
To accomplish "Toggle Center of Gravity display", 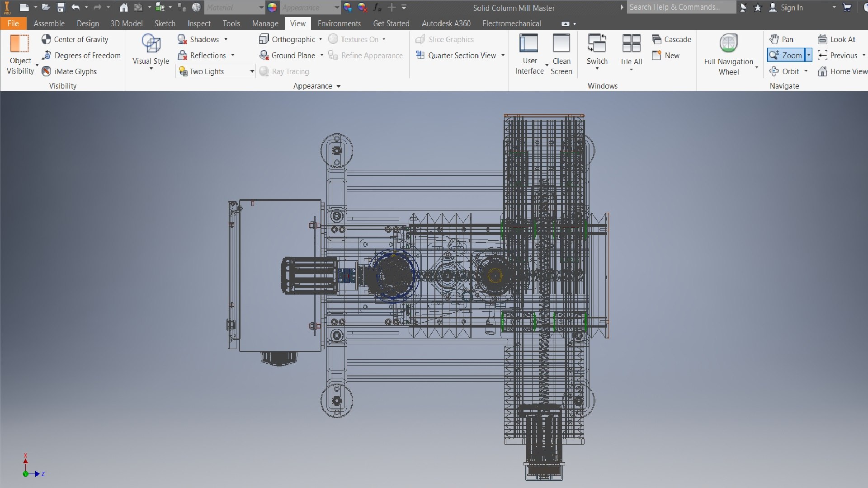I will pyautogui.click(x=75, y=39).
